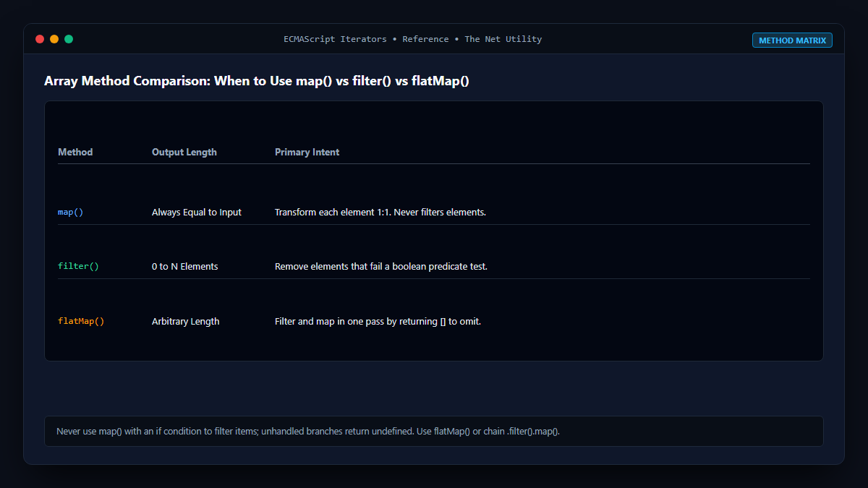Select the map() method name
Viewport: 868px width, 488px height.
coord(71,213)
